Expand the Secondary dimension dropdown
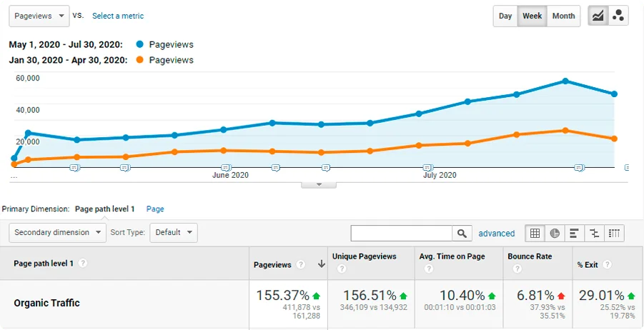 (x=57, y=232)
